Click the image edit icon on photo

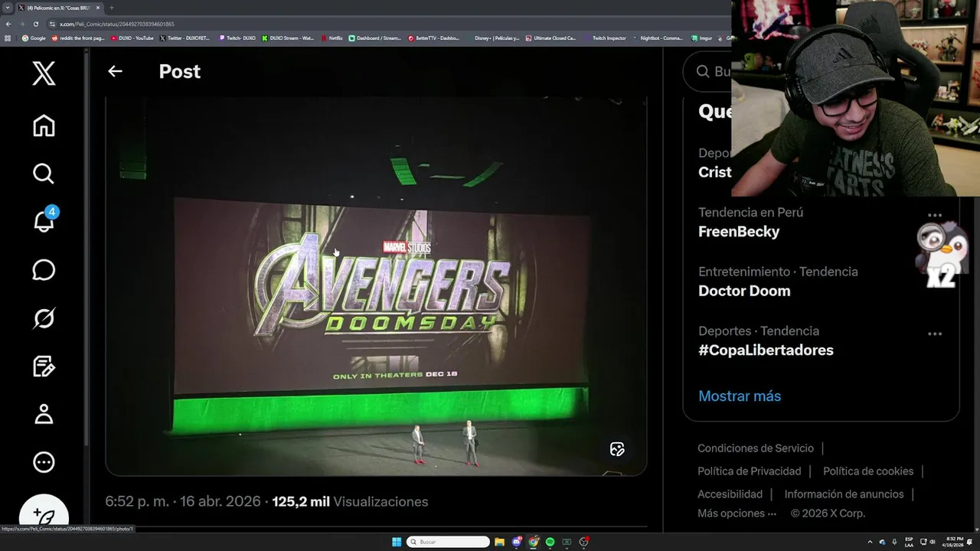point(617,449)
